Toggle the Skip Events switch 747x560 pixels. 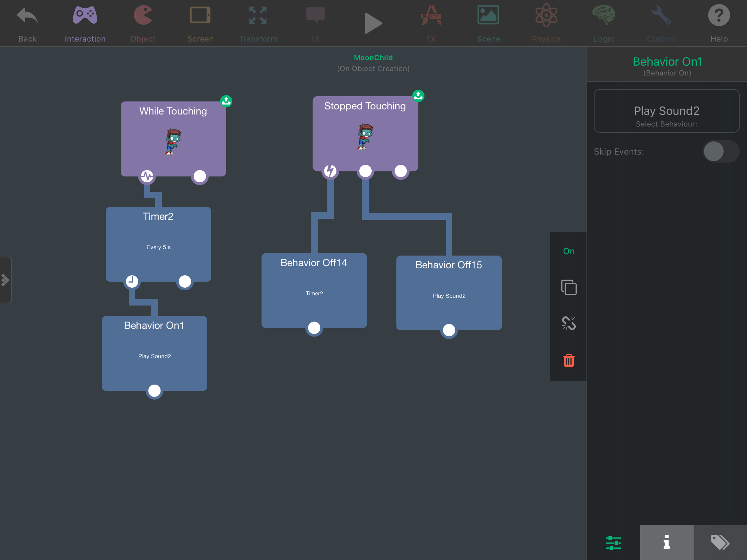(720, 152)
